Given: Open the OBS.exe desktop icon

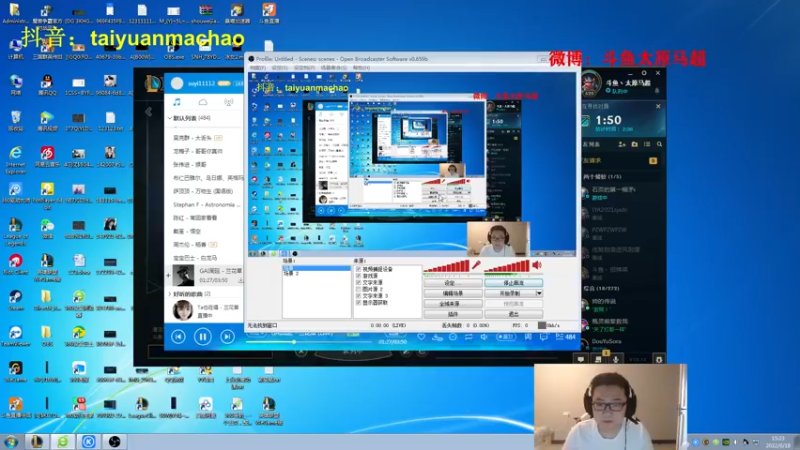Looking at the screenshot, I should point(173,51).
